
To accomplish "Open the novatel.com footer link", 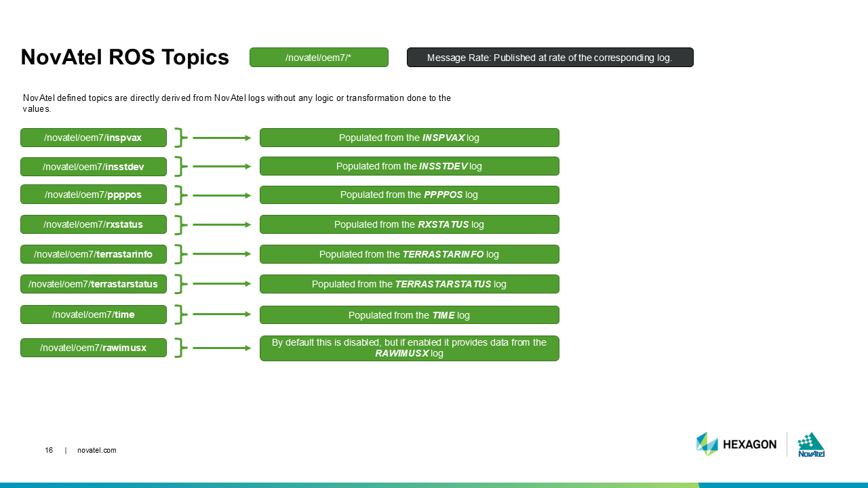I will point(97,450).
